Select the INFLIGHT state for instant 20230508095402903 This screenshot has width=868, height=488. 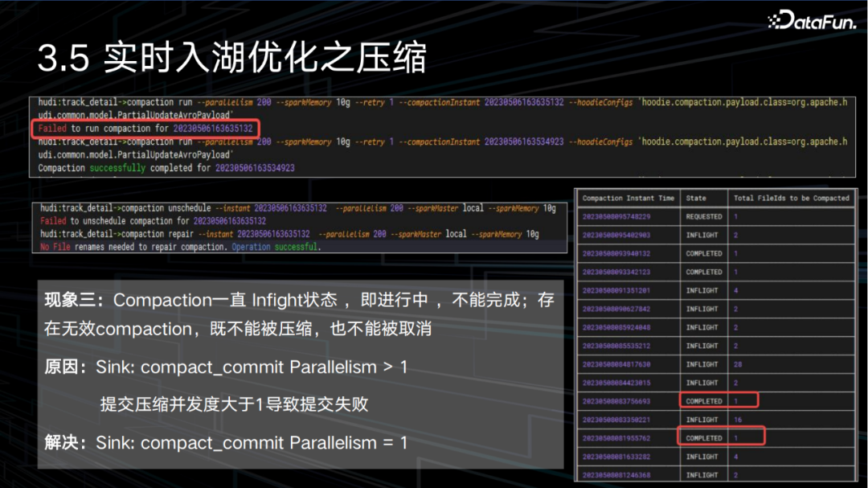(x=702, y=234)
